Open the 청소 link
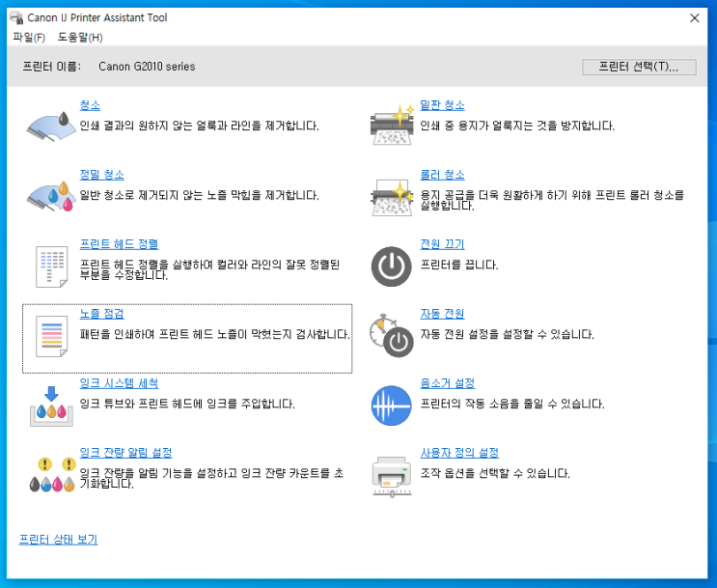 point(90,105)
